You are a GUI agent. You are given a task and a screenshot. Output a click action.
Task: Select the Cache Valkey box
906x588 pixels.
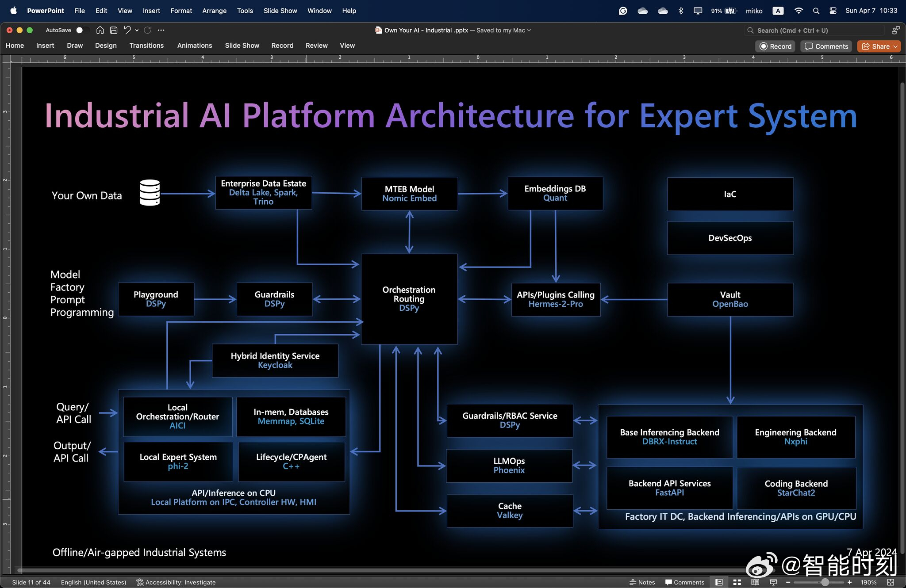pyautogui.click(x=510, y=511)
